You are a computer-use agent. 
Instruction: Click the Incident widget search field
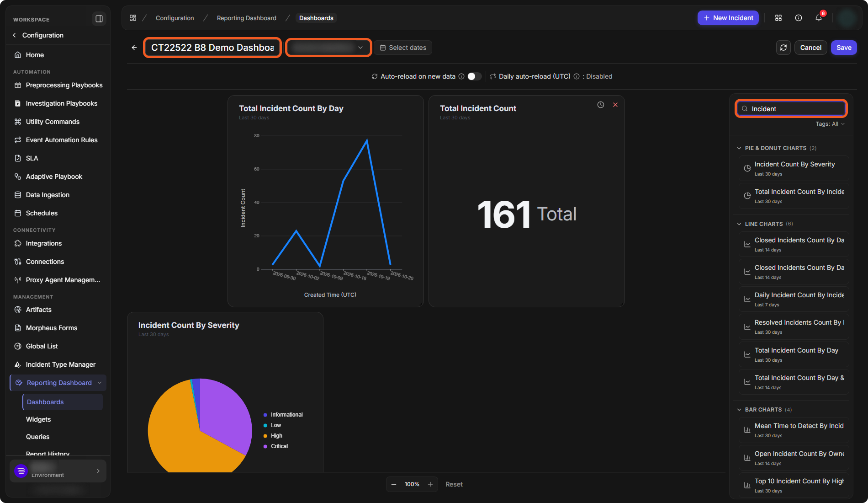click(x=791, y=109)
